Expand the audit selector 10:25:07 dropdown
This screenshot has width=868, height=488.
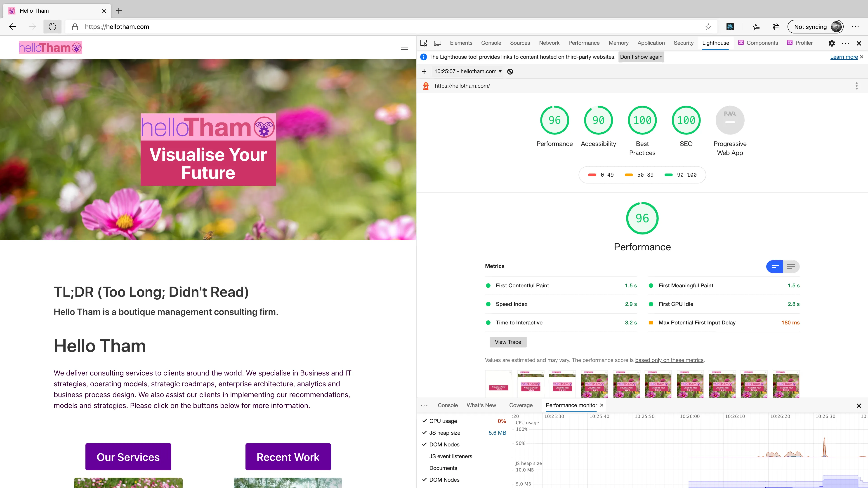[x=468, y=71]
